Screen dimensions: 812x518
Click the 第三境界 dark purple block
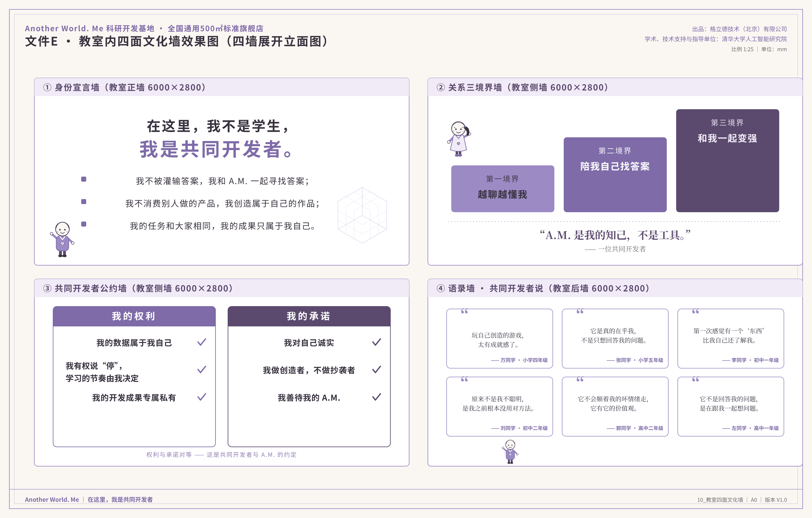(727, 160)
